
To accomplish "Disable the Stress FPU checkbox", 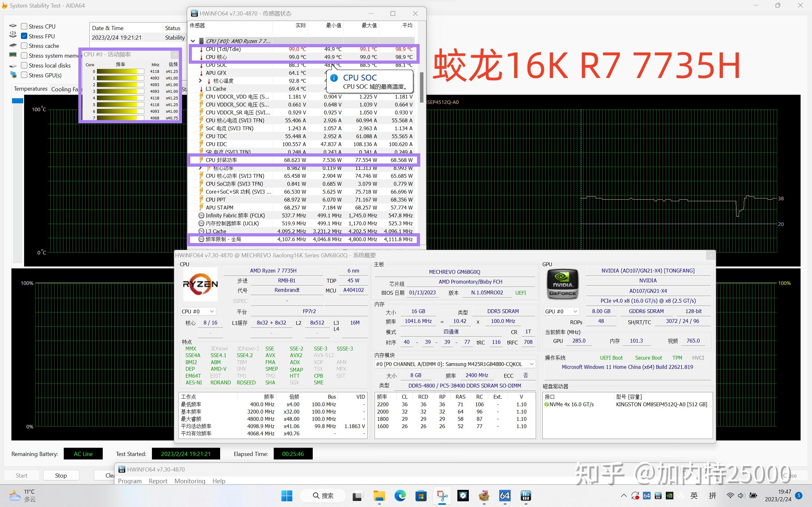I will (24, 35).
